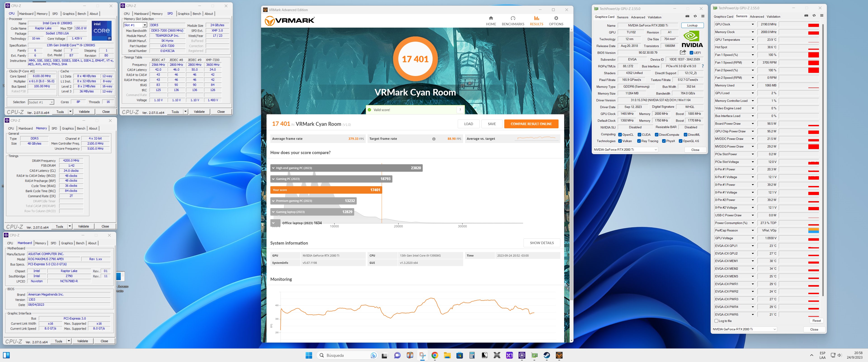Click SHOW DETAILS in System information

tap(542, 243)
